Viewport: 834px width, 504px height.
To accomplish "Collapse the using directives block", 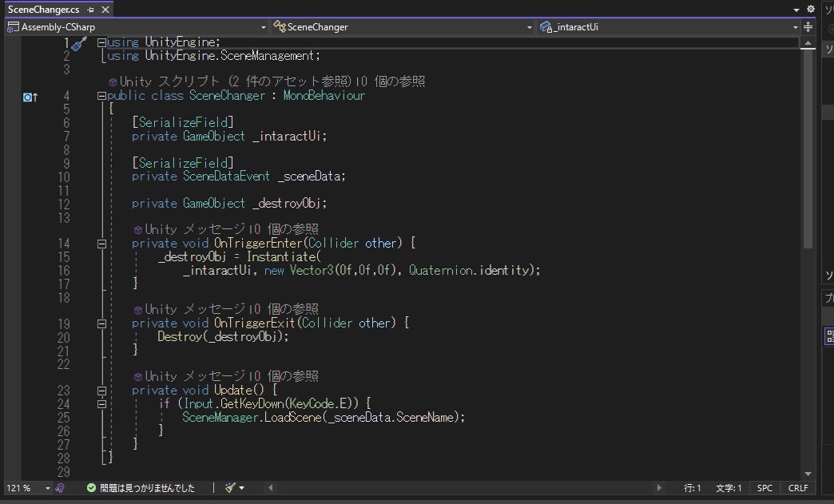I will (x=101, y=42).
